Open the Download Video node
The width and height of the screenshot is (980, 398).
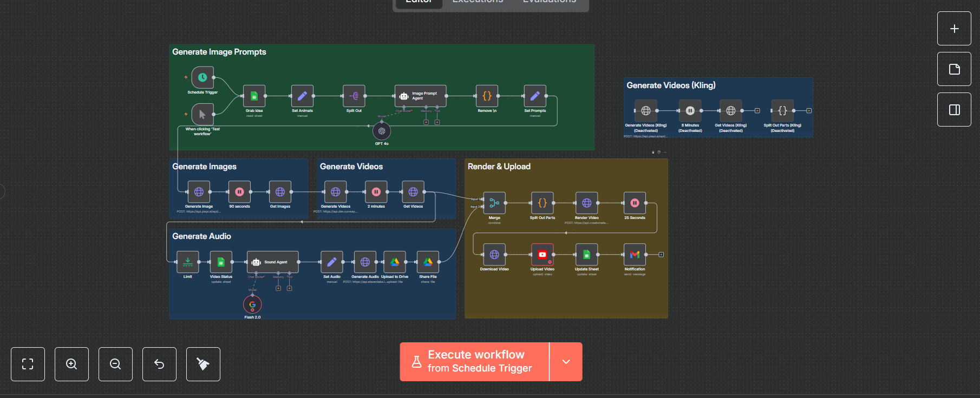point(494,254)
